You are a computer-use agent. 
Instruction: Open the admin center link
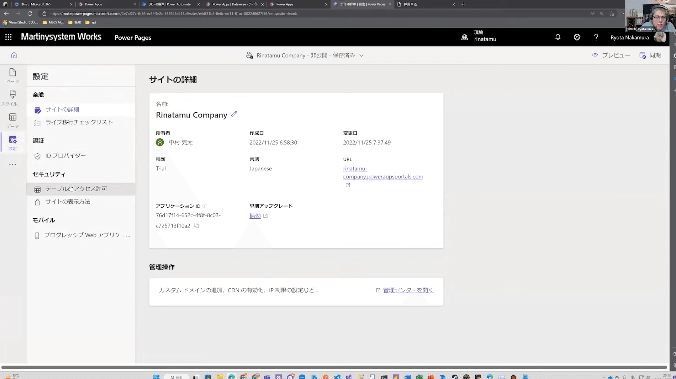point(408,290)
